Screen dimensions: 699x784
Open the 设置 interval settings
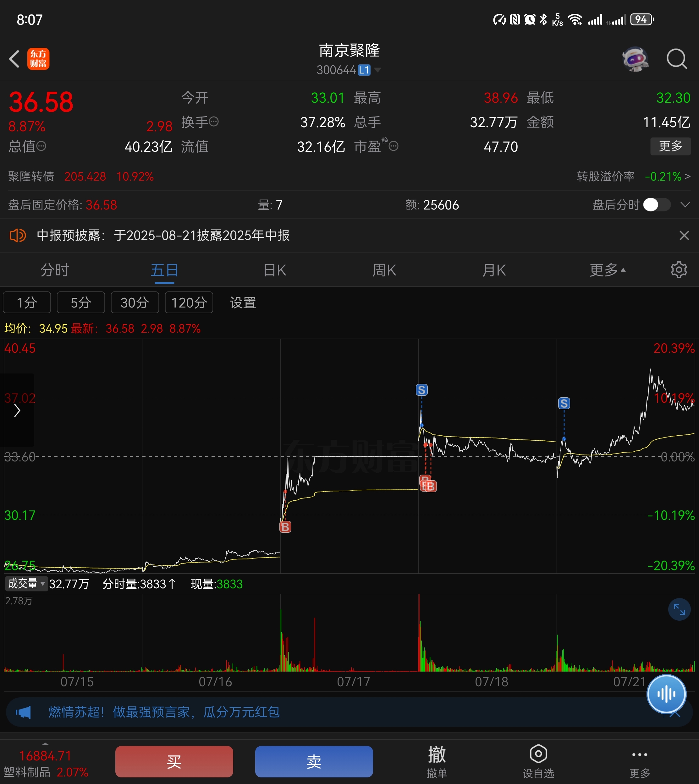coord(243,302)
